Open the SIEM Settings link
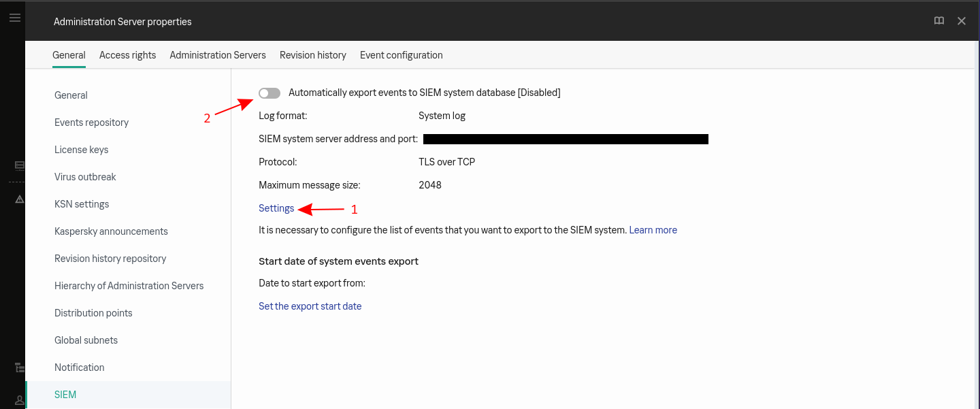The image size is (980, 409). (x=276, y=208)
